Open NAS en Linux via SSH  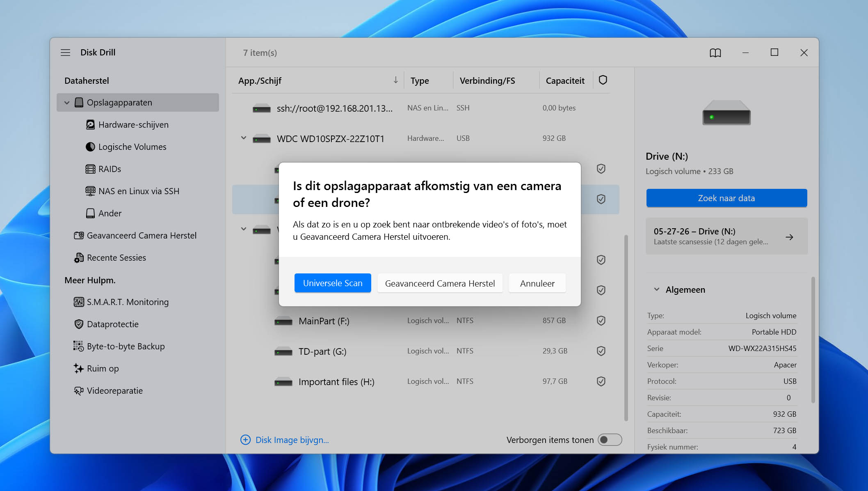click(139, 191)
